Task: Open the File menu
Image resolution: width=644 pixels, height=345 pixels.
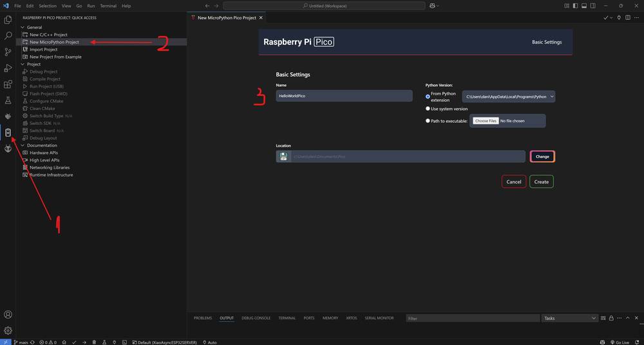Action: [x=17, y=6]
